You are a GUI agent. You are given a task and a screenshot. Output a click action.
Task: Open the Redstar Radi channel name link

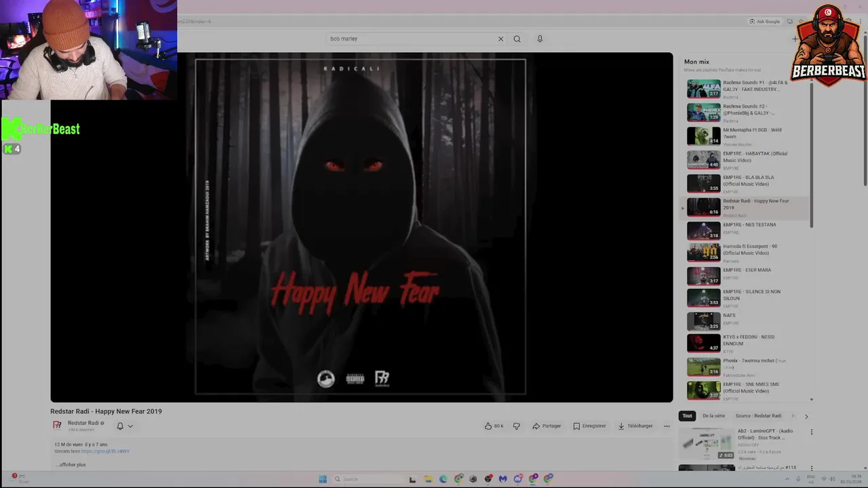(x=83, y=423)
